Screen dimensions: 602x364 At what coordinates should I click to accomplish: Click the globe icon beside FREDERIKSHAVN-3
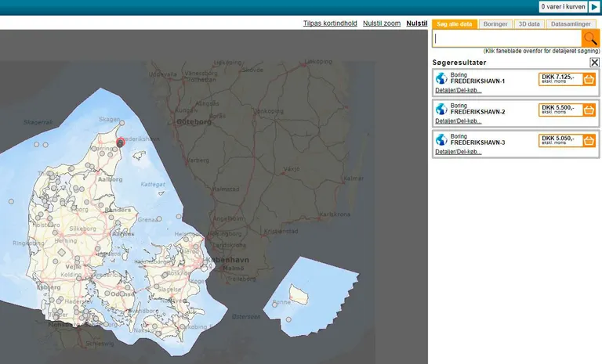(441, 139)
